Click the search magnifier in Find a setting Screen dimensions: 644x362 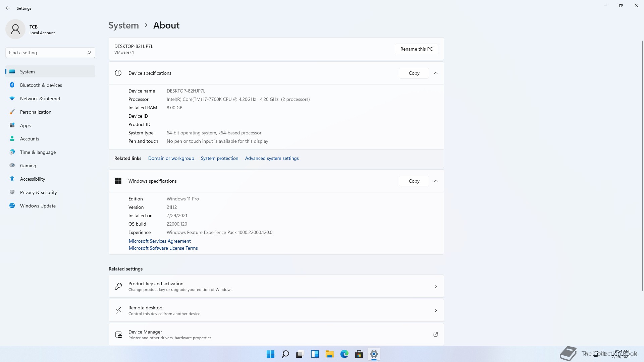(x=89, y=53)
